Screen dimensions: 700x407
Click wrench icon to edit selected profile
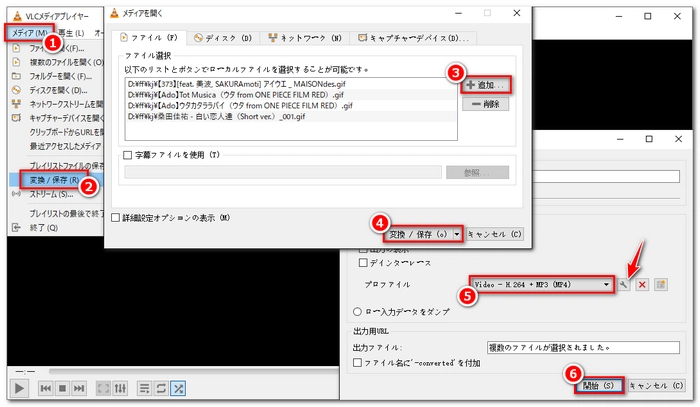point(625,285)
